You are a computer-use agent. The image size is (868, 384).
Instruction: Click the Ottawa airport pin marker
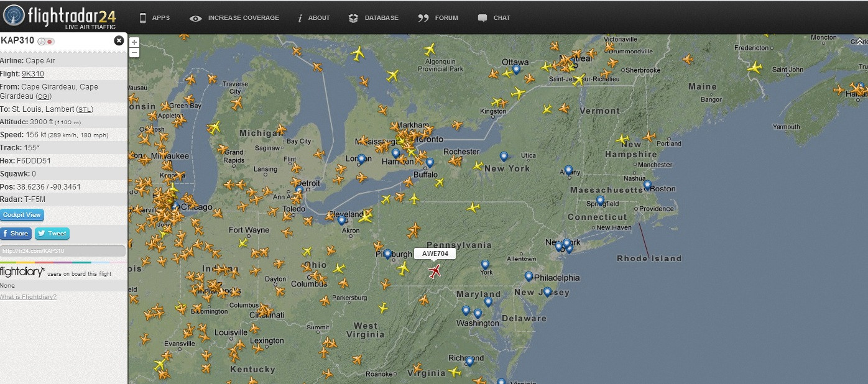pyautogui.click(x=516, y=70)
